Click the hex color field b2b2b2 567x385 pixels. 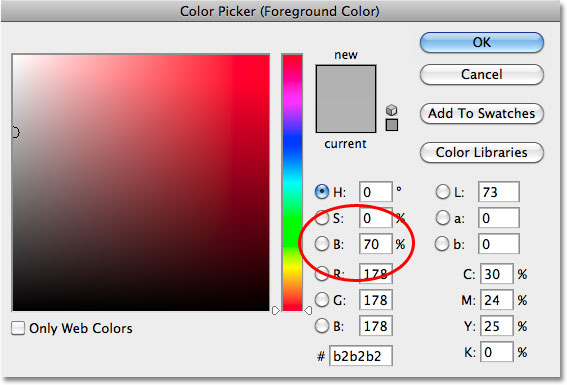click(x=361, y=356)
